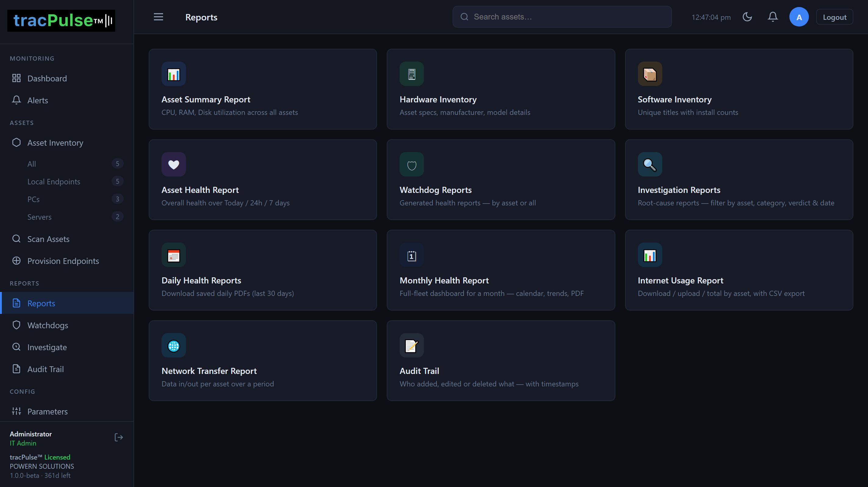
Task: Click the Alerts bell icon in sidebar
Action: 16,100
